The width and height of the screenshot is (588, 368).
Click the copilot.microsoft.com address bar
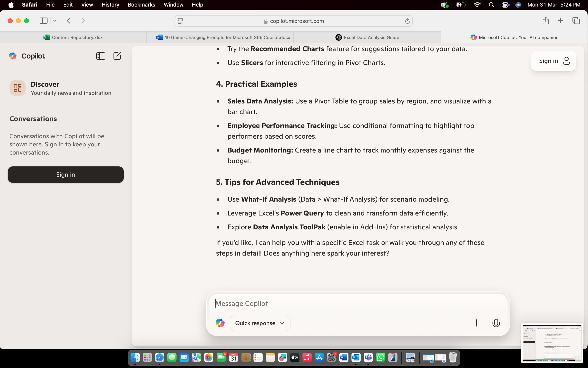[293, 21]
